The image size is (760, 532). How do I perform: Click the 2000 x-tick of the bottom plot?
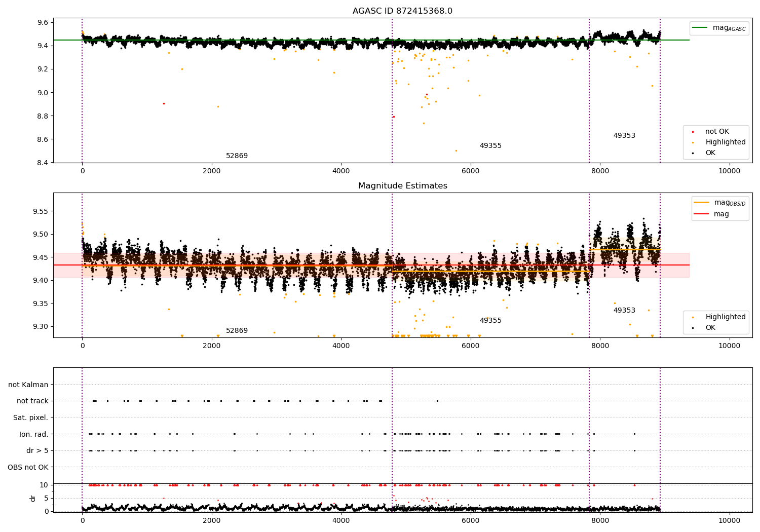211,520
